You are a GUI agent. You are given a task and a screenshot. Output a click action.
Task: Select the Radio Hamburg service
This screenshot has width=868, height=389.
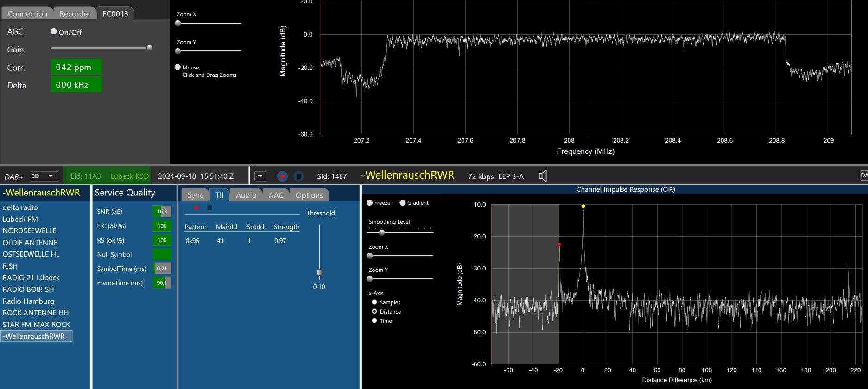point(28,301)
